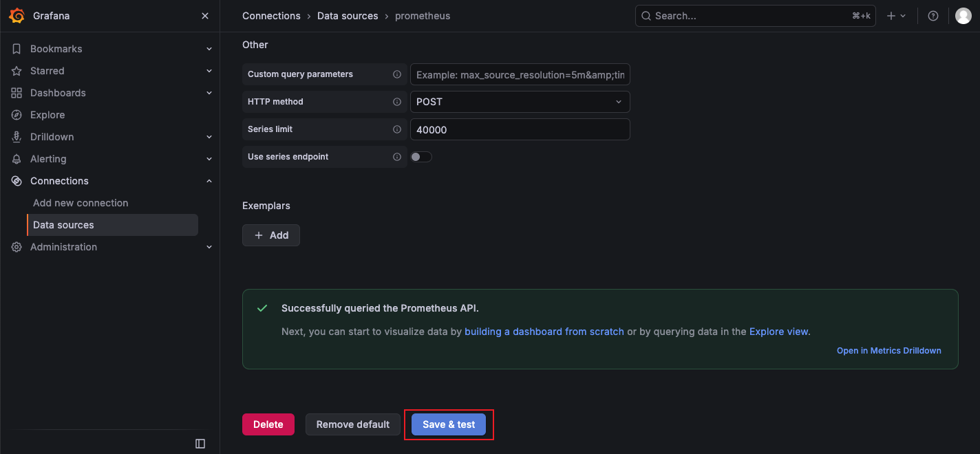Click the Other section heading

[x=255, y=45]
